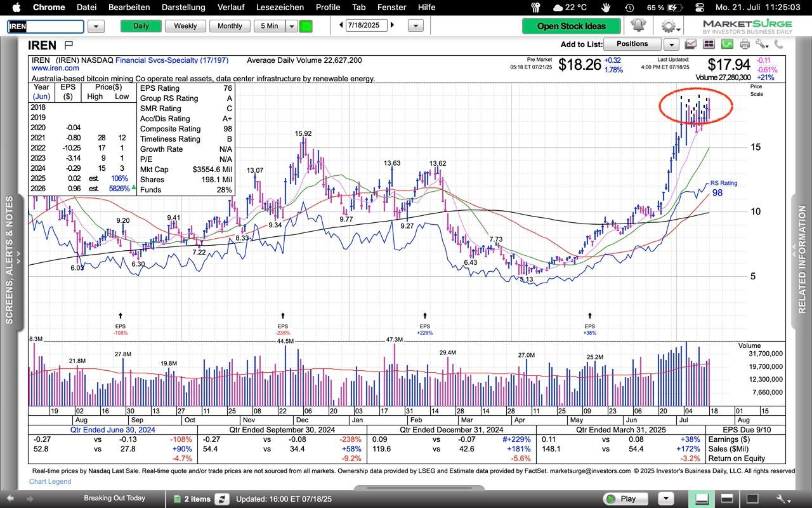The height and width of the screenshot is (508, 812).
Task: Click the Open Stock Ideas button
Action: pyautogui.click(x=571, y=26)
